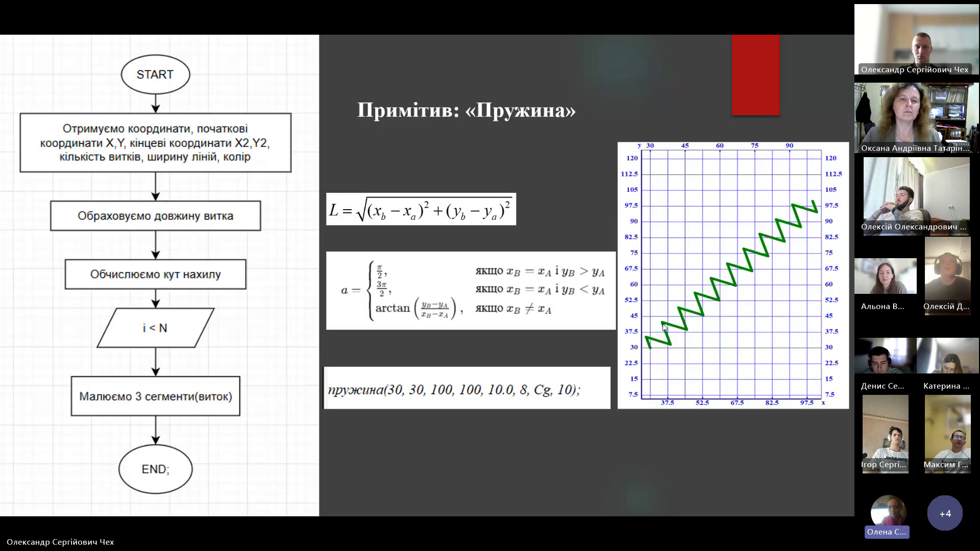Click the green spring zigzag graph
This screenshot has width=980, height=551.
[732, 274]
